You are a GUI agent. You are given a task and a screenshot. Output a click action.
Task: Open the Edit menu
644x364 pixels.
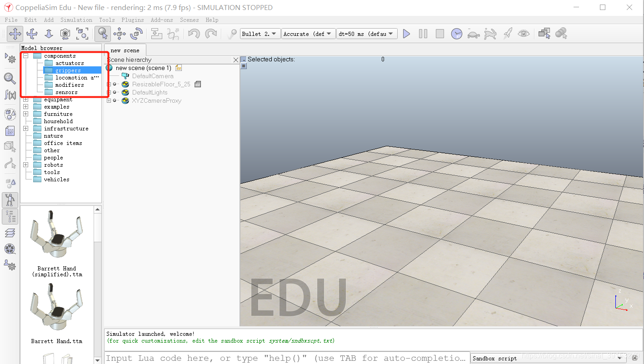click(x=30, y=20)
